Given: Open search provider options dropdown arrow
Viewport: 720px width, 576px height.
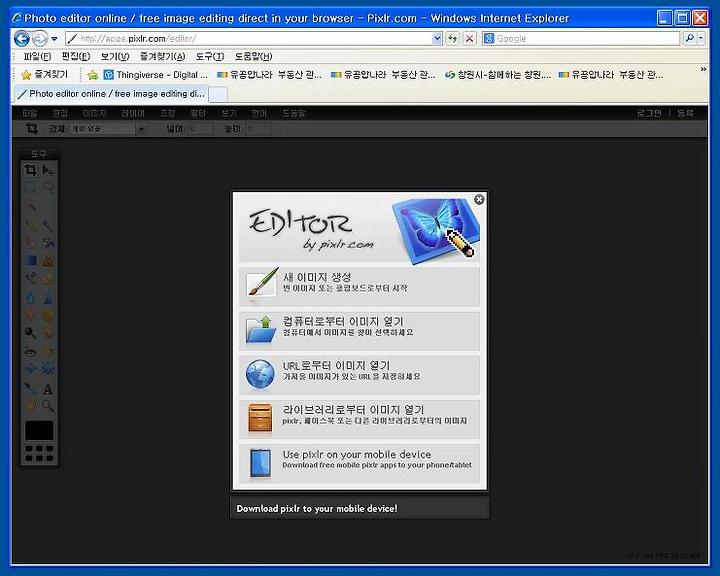Looking at the screenshot, I should 701,39.
